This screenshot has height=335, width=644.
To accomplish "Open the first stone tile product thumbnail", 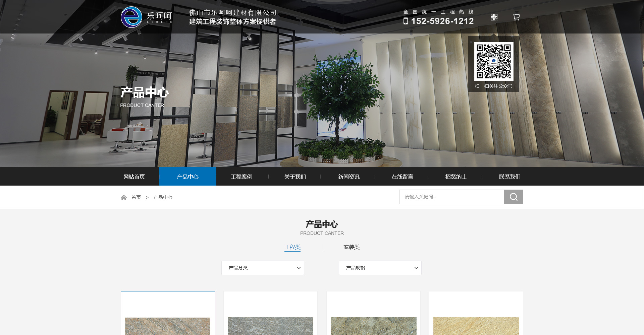I will pos(168,325).
